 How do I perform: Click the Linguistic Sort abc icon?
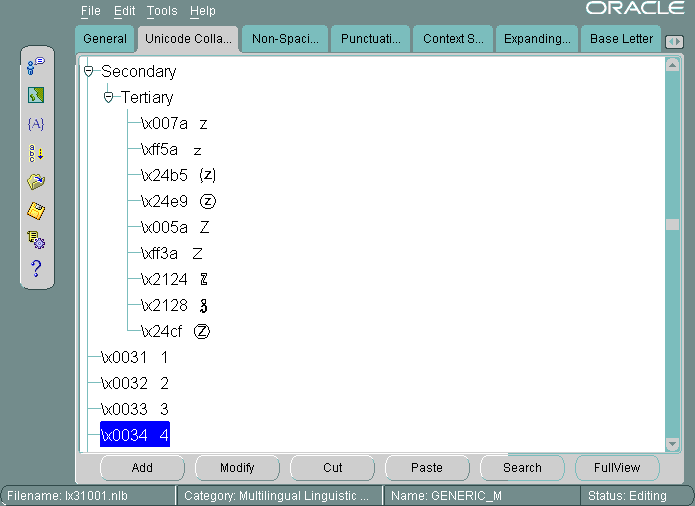point(36,153)
